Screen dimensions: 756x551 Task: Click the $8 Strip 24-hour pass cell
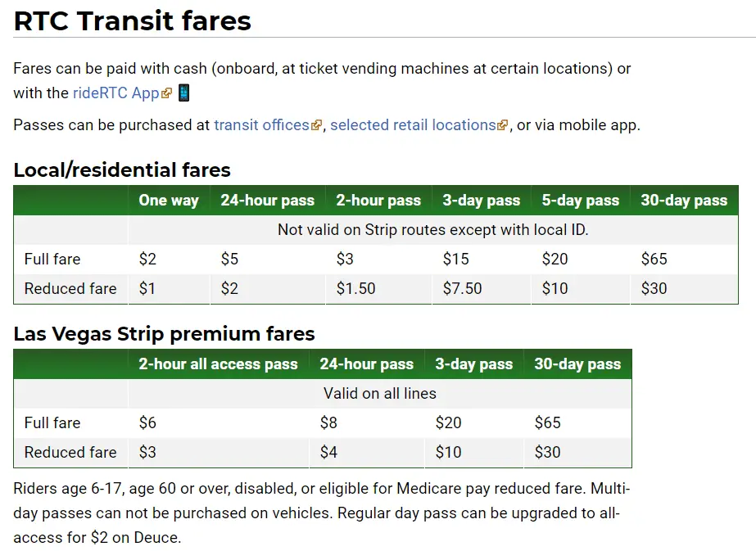pyautogui.click(x=367, y=422)
